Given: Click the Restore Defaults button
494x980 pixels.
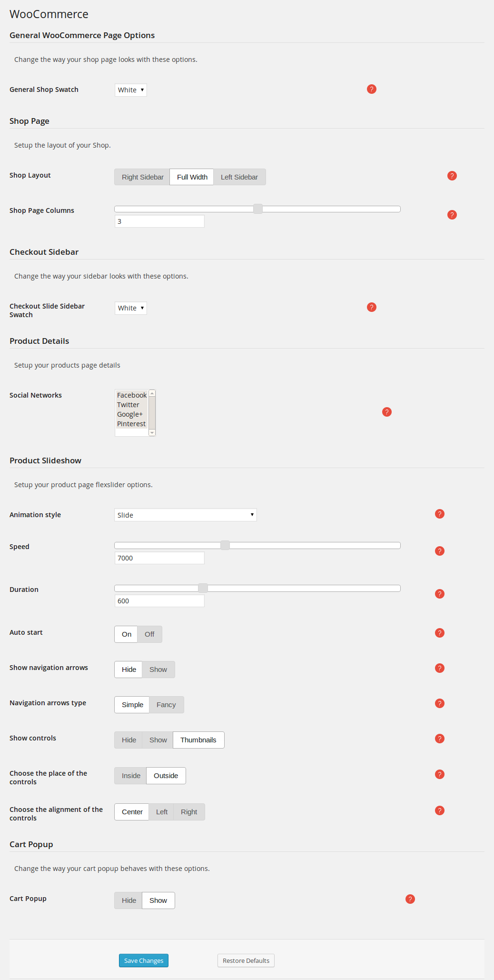Looking at the screenshot, I should pos(246,960).
